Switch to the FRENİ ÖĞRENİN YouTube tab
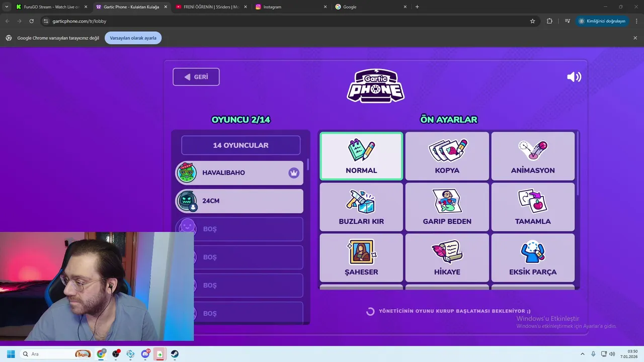This screenshot has height=362, width=644. click(x=211, y=7)
